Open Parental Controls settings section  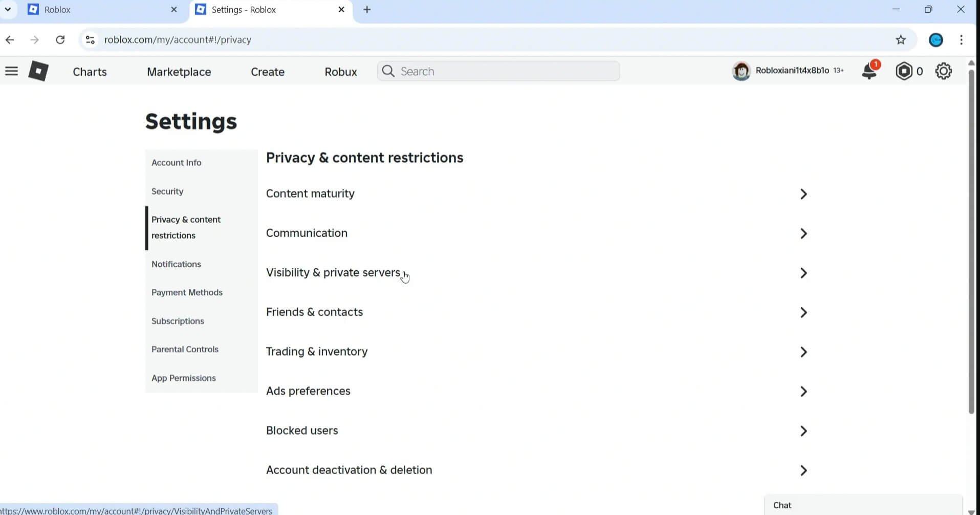pos(185,349)
